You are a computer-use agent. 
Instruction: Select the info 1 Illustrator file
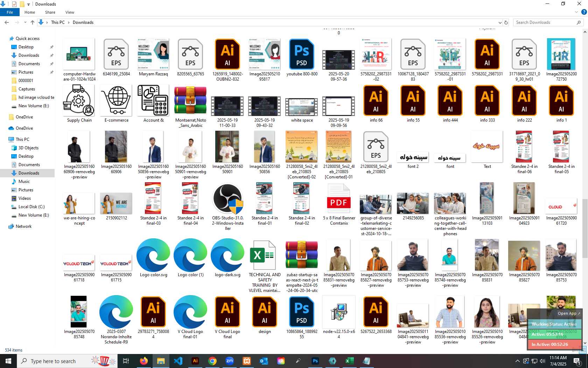[561, 104]
